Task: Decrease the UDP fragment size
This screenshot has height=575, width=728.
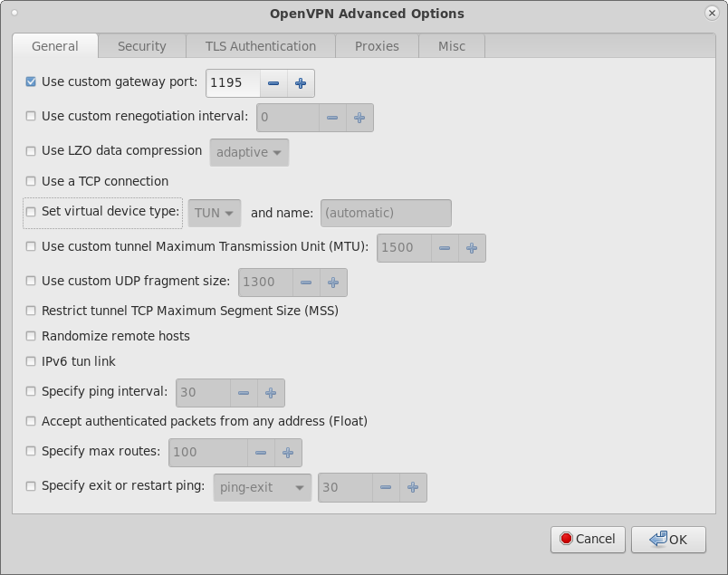Action: click(306, 283)
